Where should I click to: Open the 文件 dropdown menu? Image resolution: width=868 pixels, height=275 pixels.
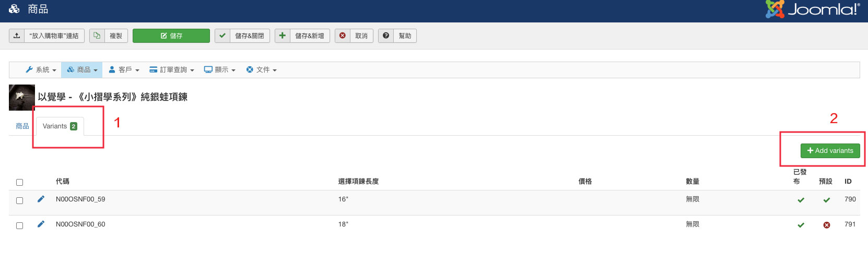click(261, 69)
